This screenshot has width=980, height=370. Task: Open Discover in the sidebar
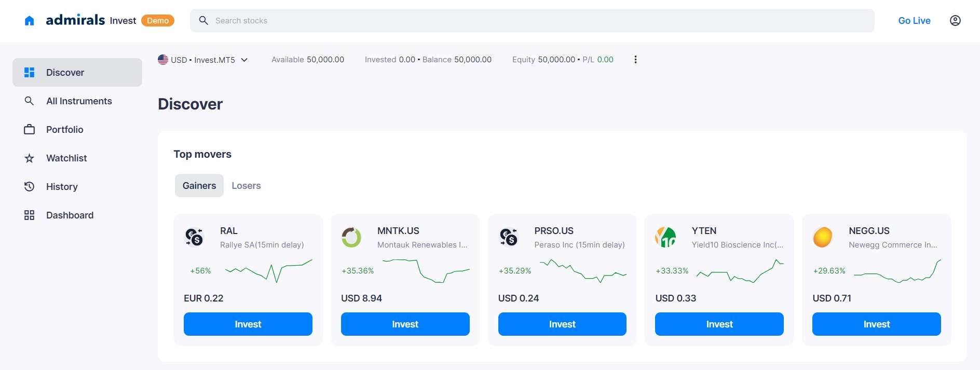(77, 72)
